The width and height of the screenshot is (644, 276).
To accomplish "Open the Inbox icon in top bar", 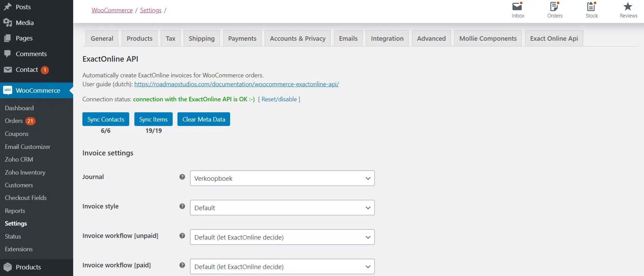I will pos(517,7).
